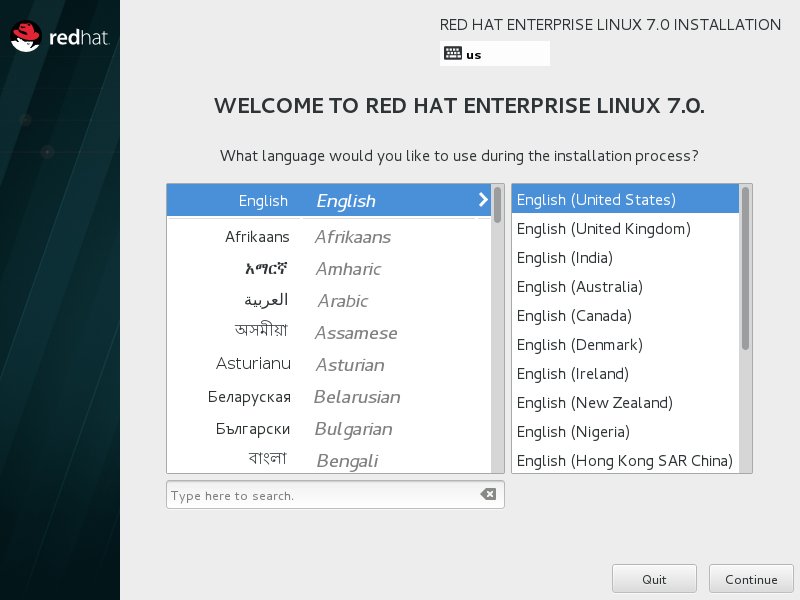Pick Assamese from the language list
This screenshot has width=800, height=600.
coord(329,333)
